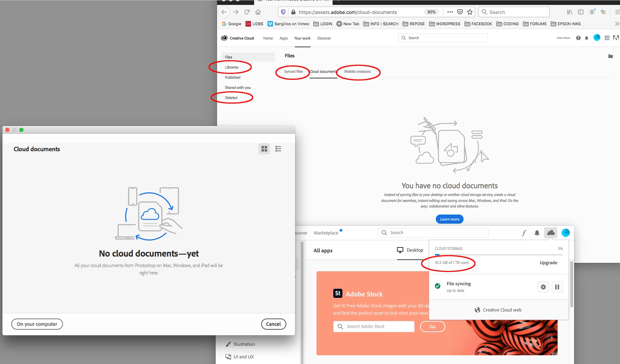Screen dimensions: 620x364
Task: Click the UI and UX category icon
Action: (x=228, y=357)
